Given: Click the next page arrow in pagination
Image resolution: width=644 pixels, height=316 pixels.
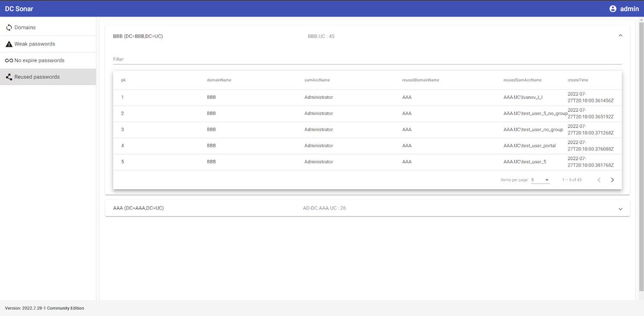Looking at the screenshot, I should click(612, 179).
